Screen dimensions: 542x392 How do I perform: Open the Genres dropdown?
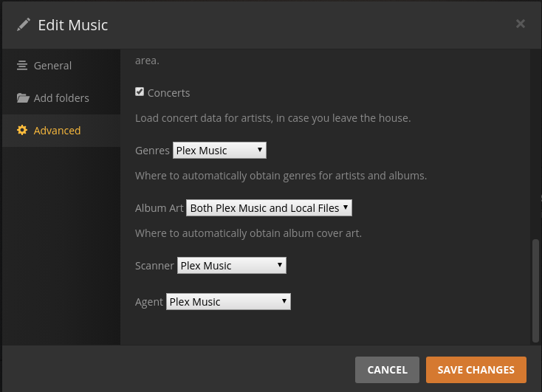[219, 151]
